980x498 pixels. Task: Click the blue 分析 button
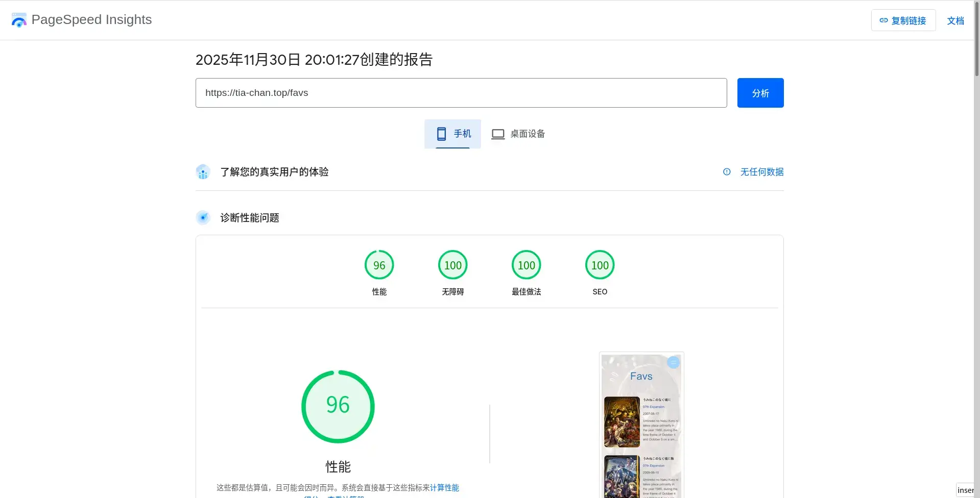click(760, 93)
